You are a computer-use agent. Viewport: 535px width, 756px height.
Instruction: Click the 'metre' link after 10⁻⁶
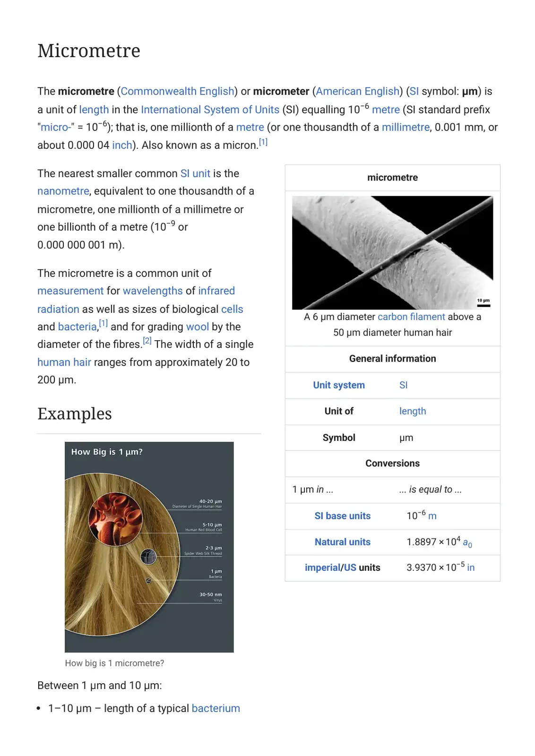pos(386,110)
